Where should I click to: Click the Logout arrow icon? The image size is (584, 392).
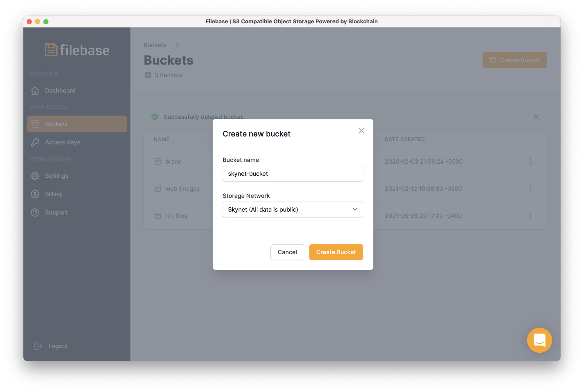(38, 346)
